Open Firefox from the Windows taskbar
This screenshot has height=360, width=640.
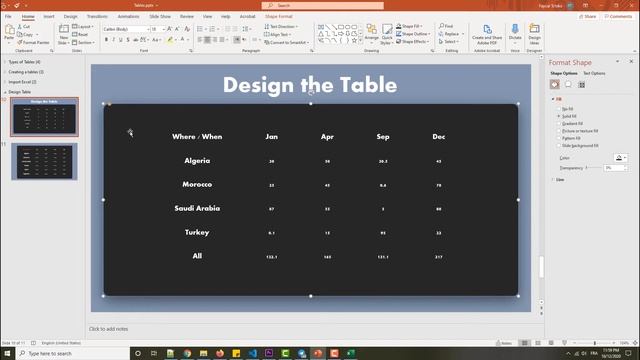220,353
